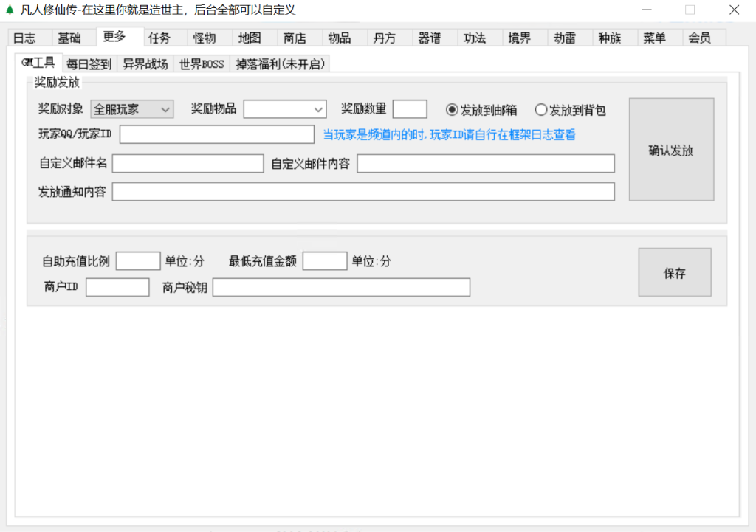
Task: Focus the 玩家QQ/玩家ID text box
Action: click(x=217, y=134)
